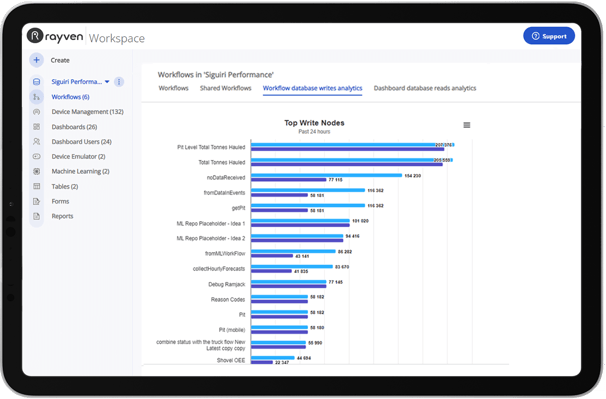Viewport: 606px width, 399px height.
Task: Open the chart hamburger context menu
Action: click(467, 125)
